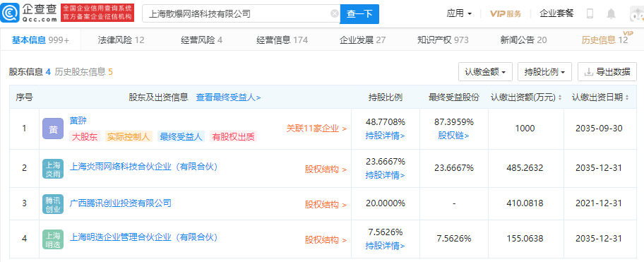Sort by 认缴出资日期 column arrows
This screenshot has width=644, height=262.
627,97
